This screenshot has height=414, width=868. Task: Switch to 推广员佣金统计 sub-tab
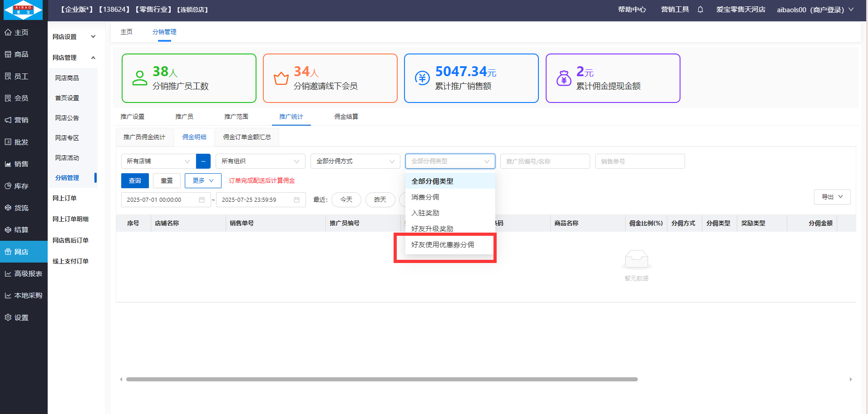pos(144,137)
